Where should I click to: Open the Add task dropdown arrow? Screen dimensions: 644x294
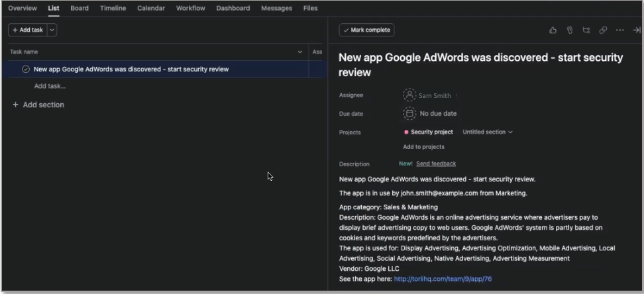pyautogui.click(x=52, y=30)
